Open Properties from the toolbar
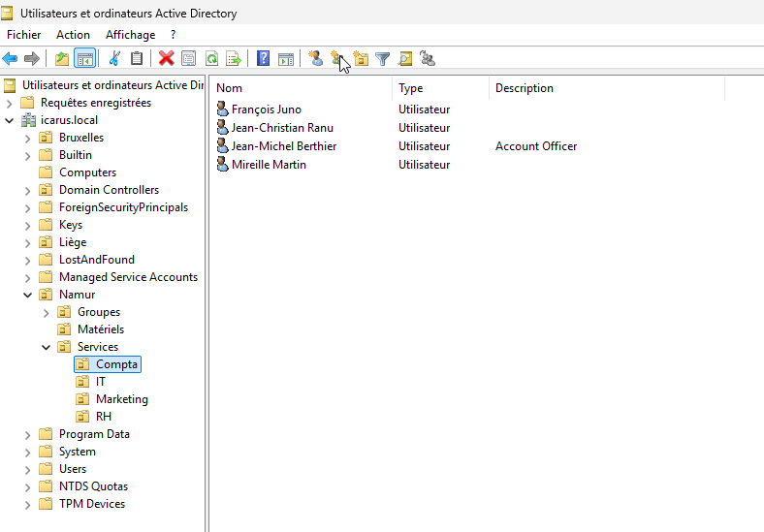764x532 pixels. tap(188, 59)
